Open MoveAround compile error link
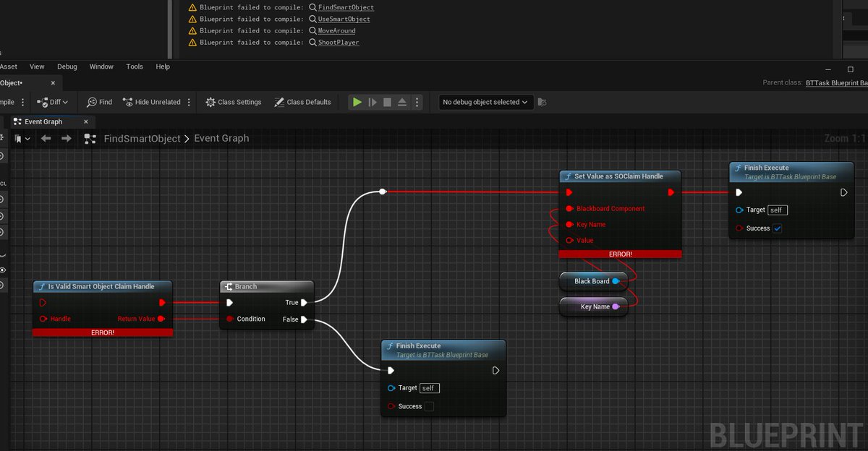Viewport: 868px width, 451px height. click(336, 30)
